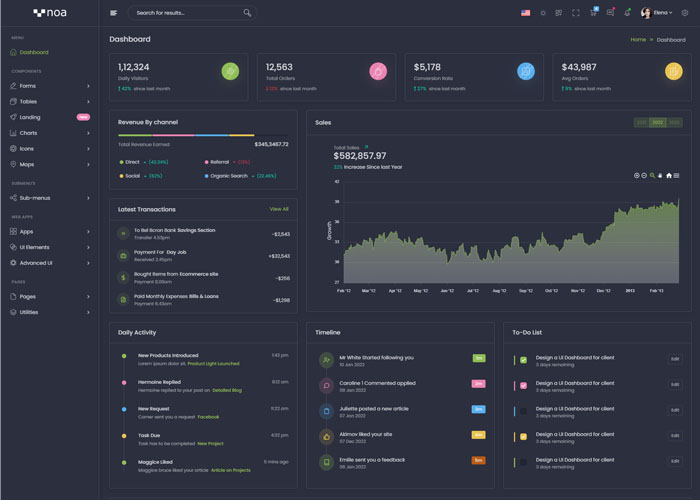The image size is (700, 500).
Task: Expand the Advanced UI sidebar menu
Action: pyautogui.click(x=50, y=263)
